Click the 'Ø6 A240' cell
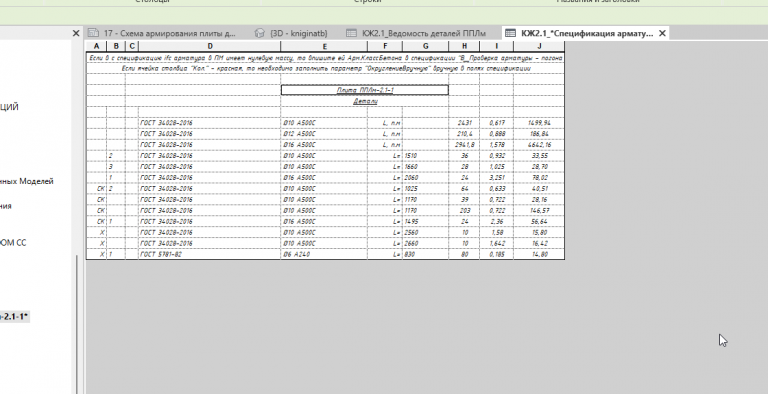The height and width of the screenshot is (394, 768). pyautogui.click(x=324, y=254)
